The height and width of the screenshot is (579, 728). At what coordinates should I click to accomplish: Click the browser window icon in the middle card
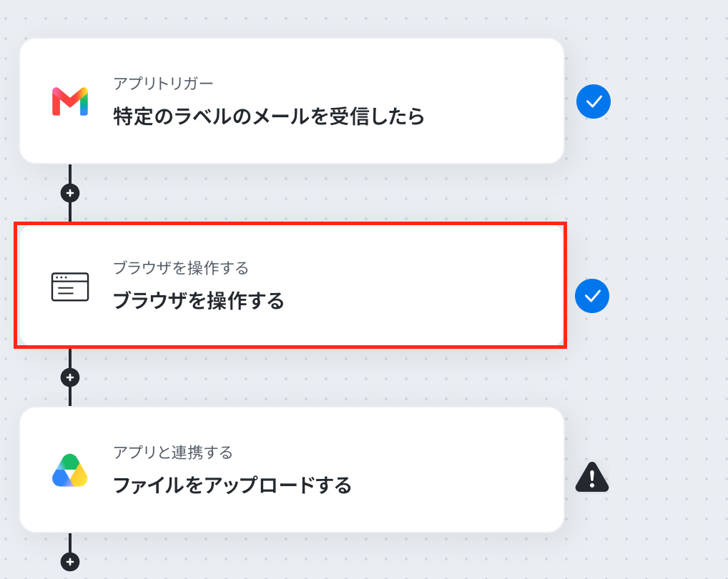pos(70,287)
